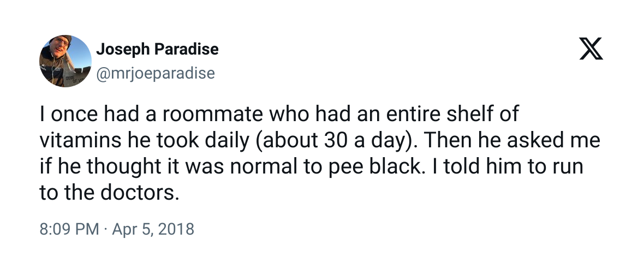Open the 8:09 PM timestamp link
This screenshot has width=644, height=275.
69,229
